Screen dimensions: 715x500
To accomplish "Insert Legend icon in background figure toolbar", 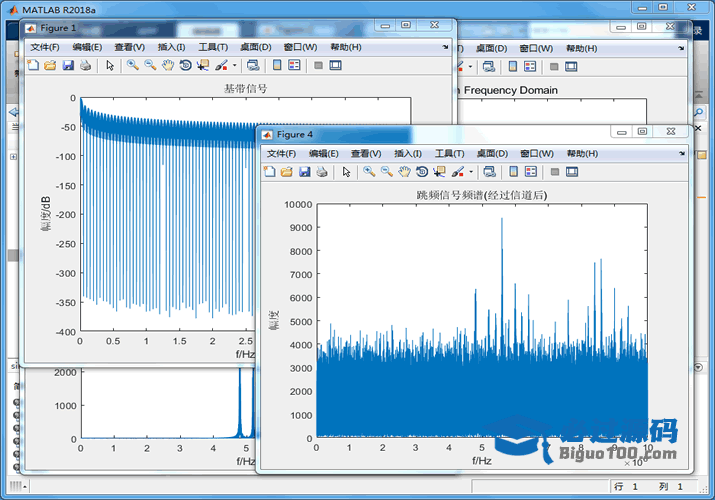I will click(x=530, y=67).
